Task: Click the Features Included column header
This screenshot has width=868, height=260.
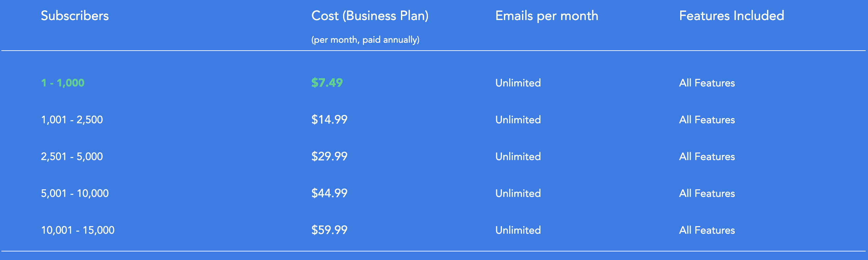Action: coord(732,16)
